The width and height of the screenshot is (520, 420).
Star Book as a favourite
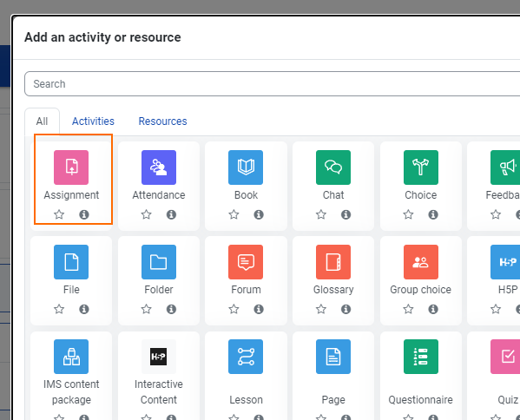coord(234,214)
